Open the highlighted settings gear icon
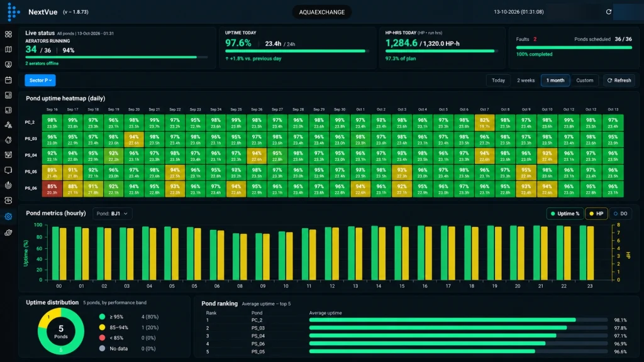The image size is (644, 362). click(8, 216)
